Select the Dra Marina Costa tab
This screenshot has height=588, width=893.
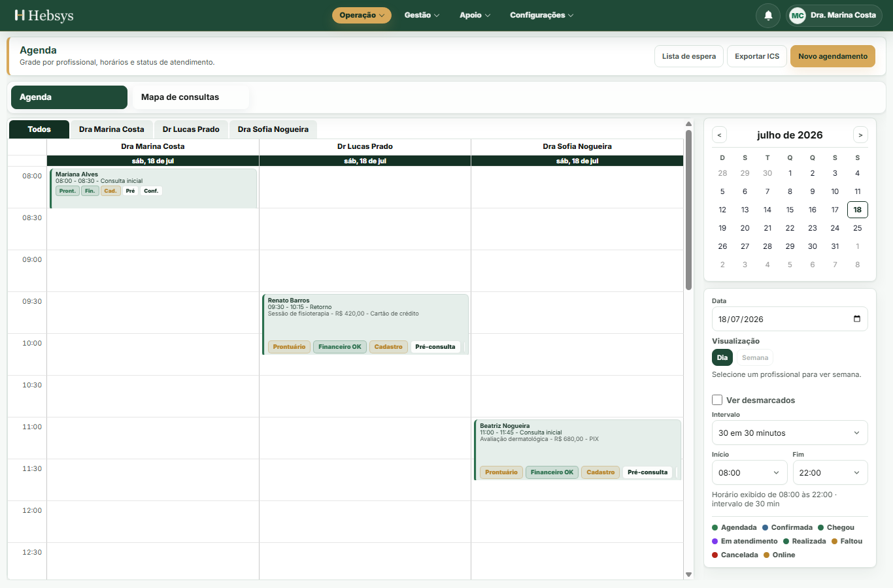pyautogui.click(x=112, y=129)
